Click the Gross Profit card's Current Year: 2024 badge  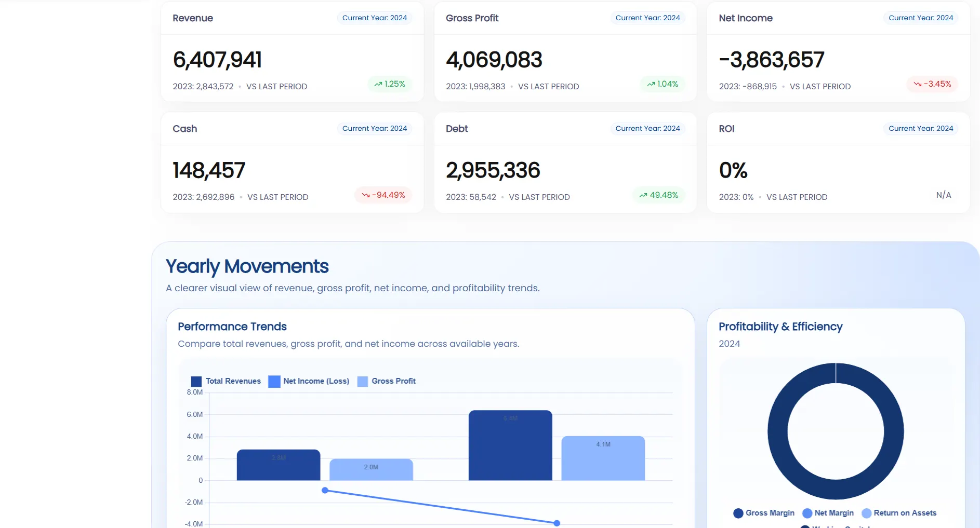[648, 18]
